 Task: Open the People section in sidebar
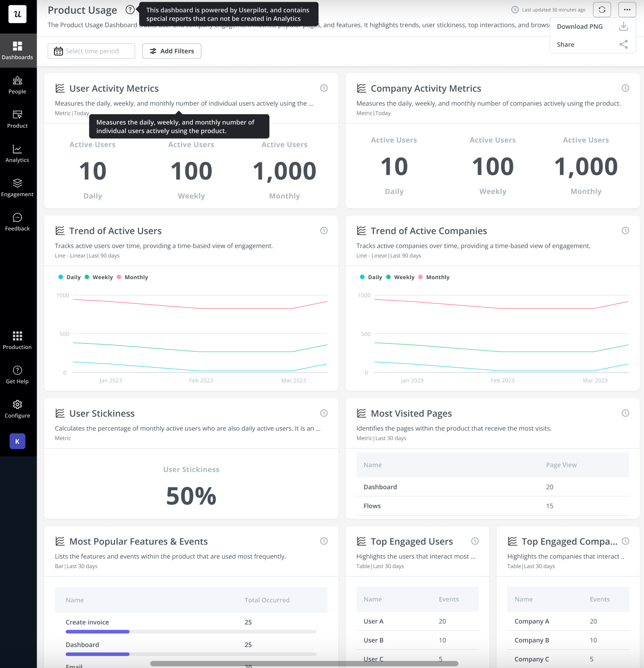pos(18,85)
